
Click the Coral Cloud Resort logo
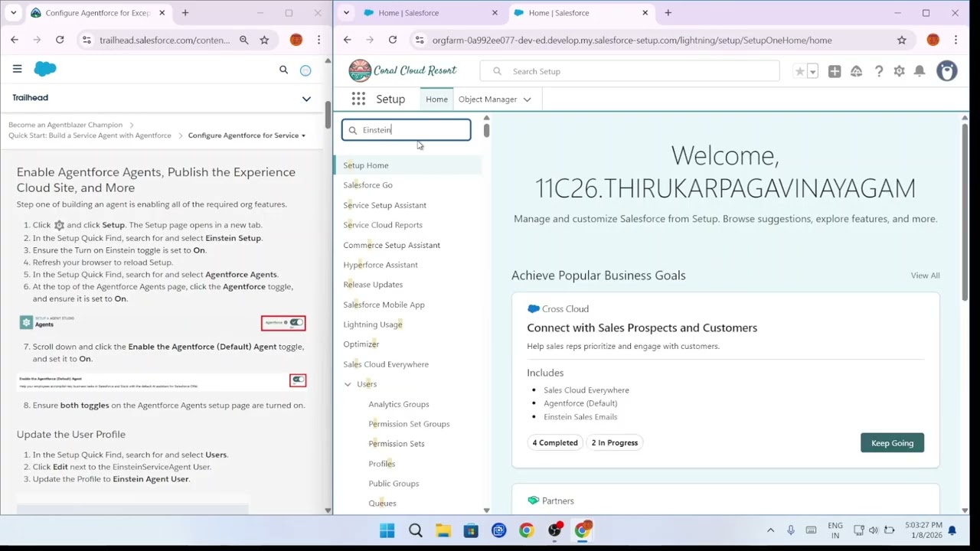403,70
